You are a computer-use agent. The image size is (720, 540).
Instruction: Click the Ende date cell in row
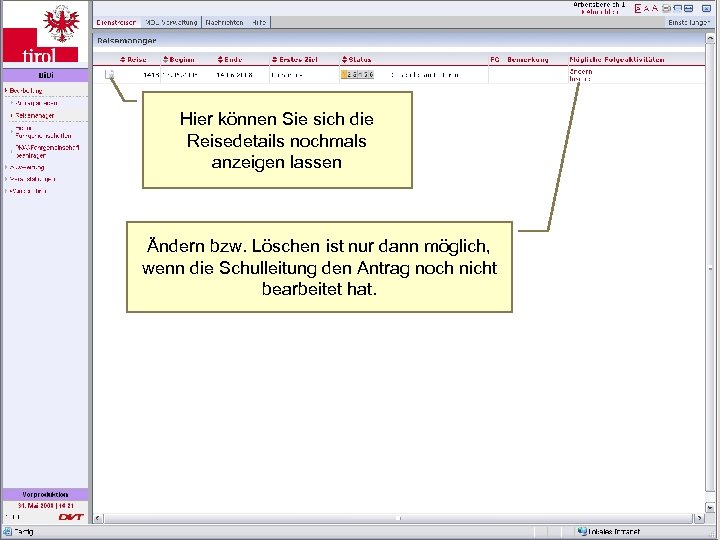pyautogui.click(x=234, y=74)
